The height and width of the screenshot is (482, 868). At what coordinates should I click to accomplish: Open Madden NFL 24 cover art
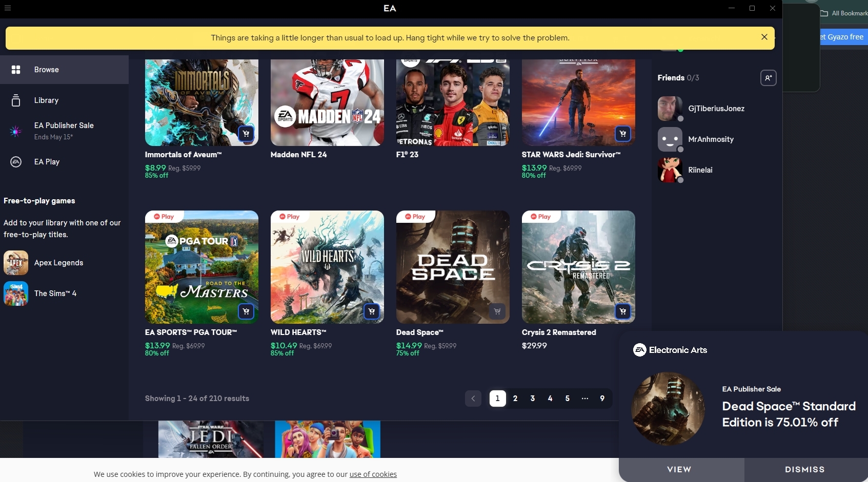tap(327, 102)
